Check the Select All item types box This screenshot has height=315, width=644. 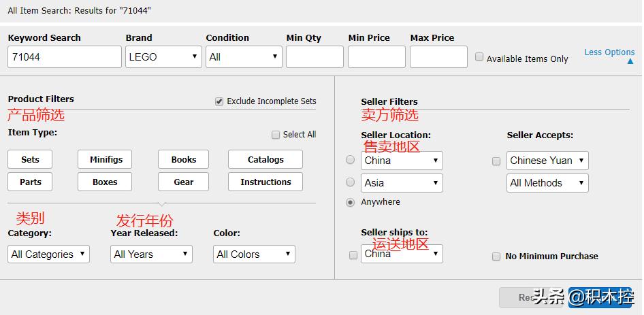pyautogui.click(x=276, y=135)
